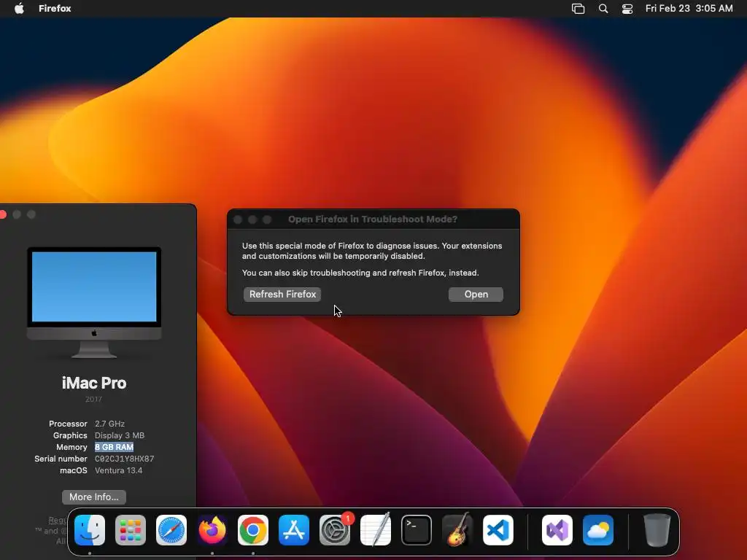Click the iMac Pro title text

point(94,383)
